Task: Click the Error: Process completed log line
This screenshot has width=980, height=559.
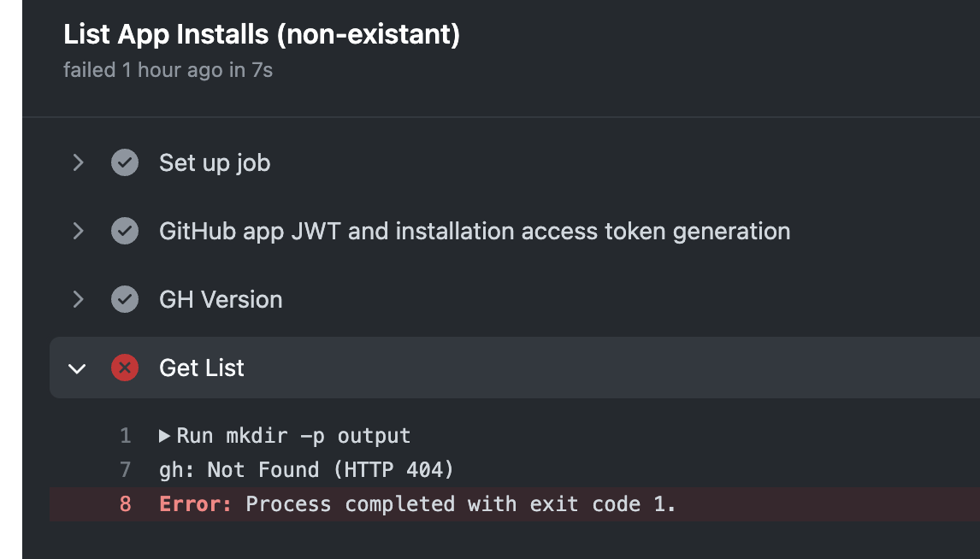Action: tap(417, 503)
